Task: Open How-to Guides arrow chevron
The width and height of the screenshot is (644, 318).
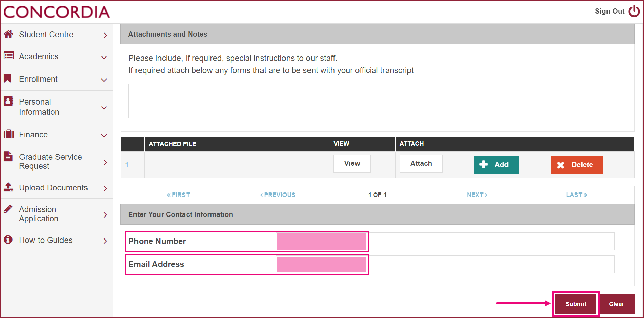Action: 105,241
